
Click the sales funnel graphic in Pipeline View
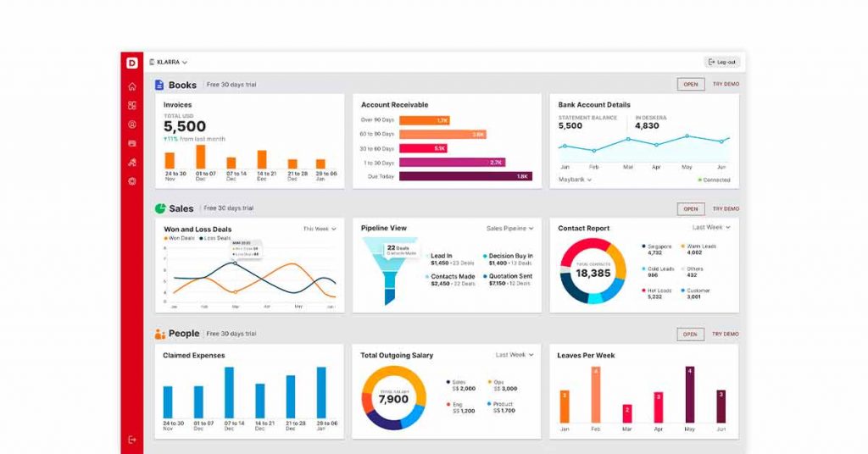pyautogui.click(x=390, y=271)
